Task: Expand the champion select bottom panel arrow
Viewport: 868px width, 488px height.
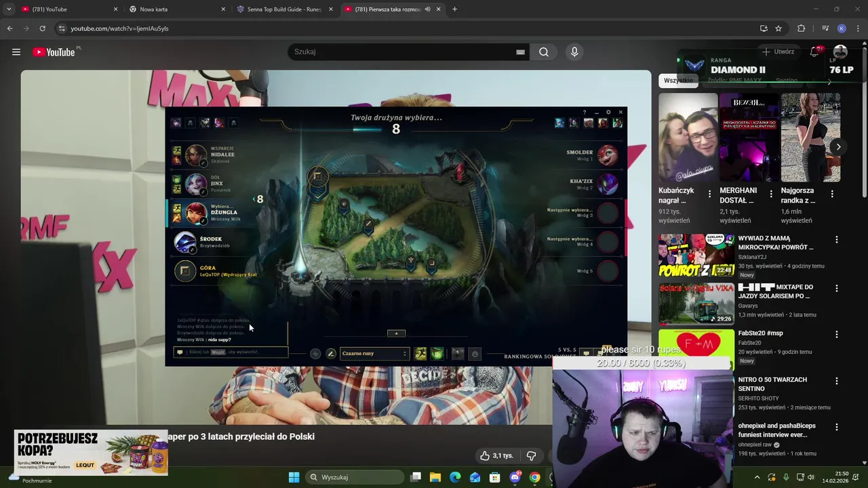Action: (396, 333)
